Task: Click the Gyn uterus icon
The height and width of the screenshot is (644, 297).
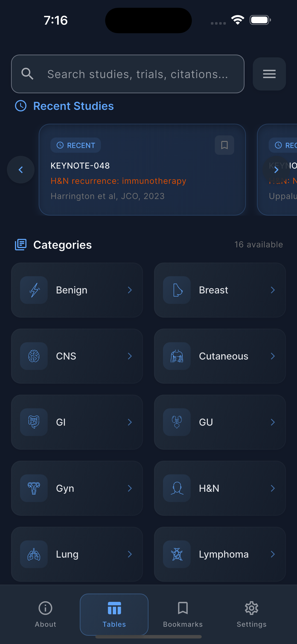Action: point(34,488)
